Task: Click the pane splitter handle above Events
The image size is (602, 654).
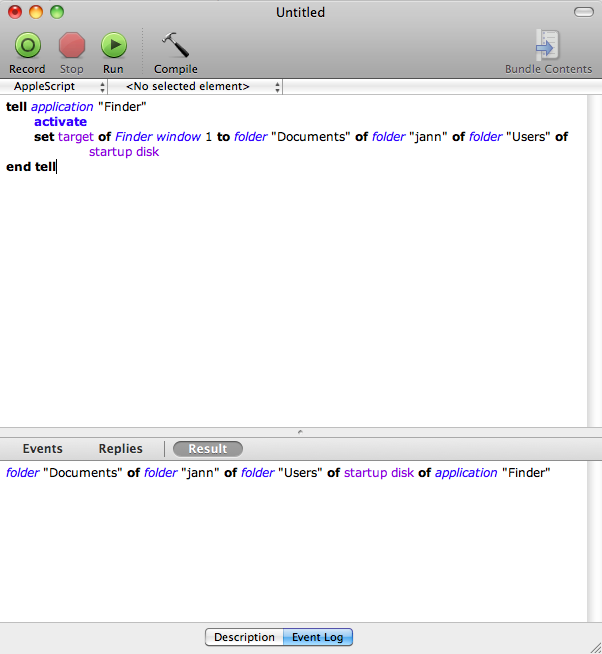Action: coord(300,431)
